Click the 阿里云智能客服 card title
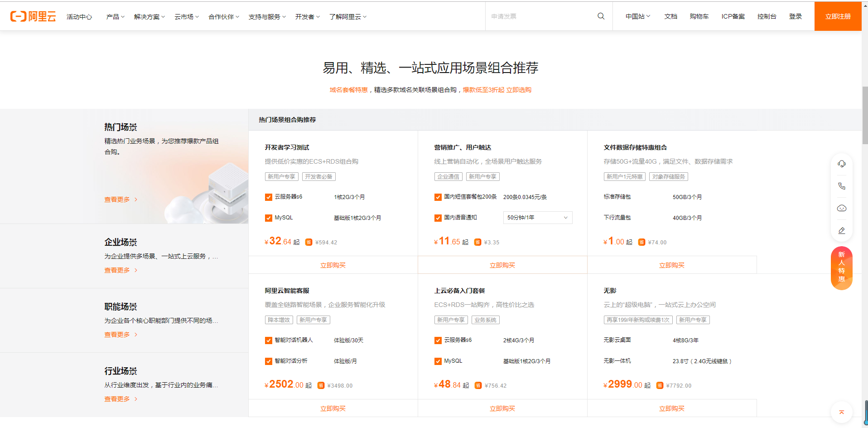This screenshot has width=868, height=428. click(287, 291)
